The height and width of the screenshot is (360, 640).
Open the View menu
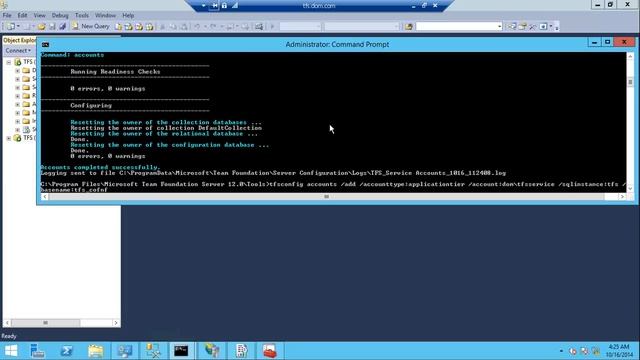point(39,16)
